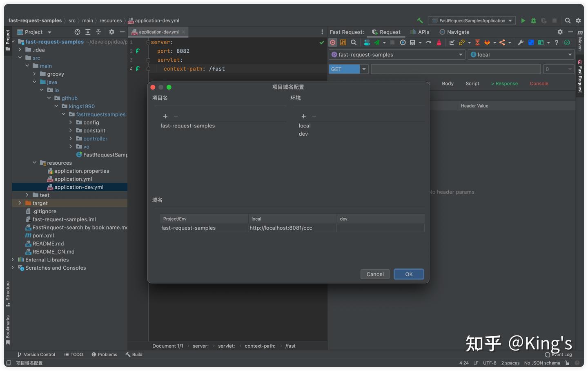Click the GitLab fox icon

click(x=487, y=42)
